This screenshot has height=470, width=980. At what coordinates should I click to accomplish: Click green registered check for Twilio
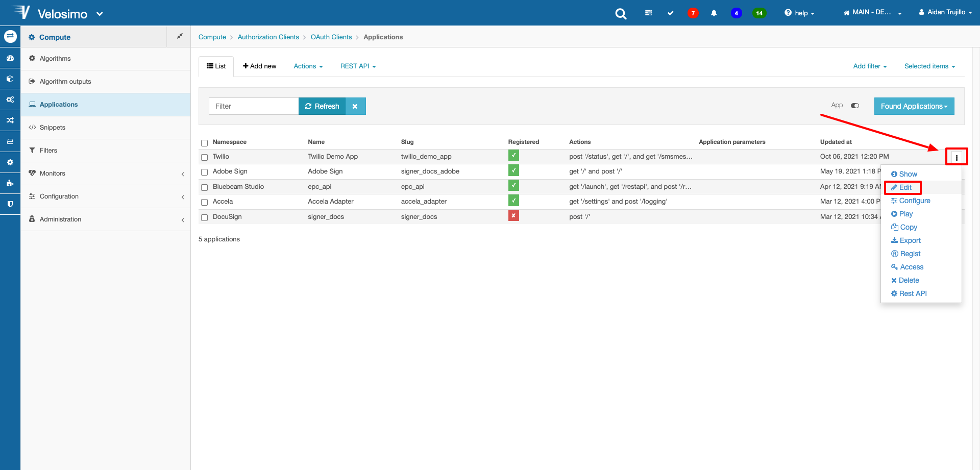[x=513, y=156]
